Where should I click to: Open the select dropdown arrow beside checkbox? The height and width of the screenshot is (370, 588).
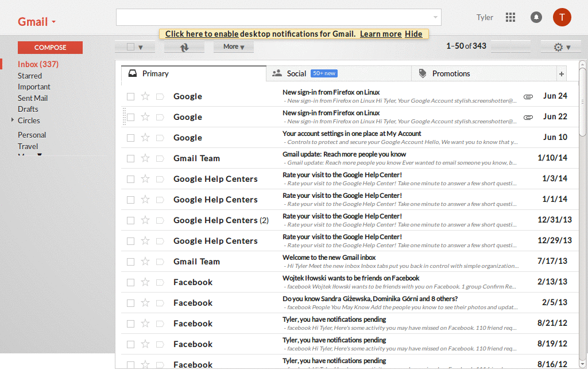(x=141, y=48)
